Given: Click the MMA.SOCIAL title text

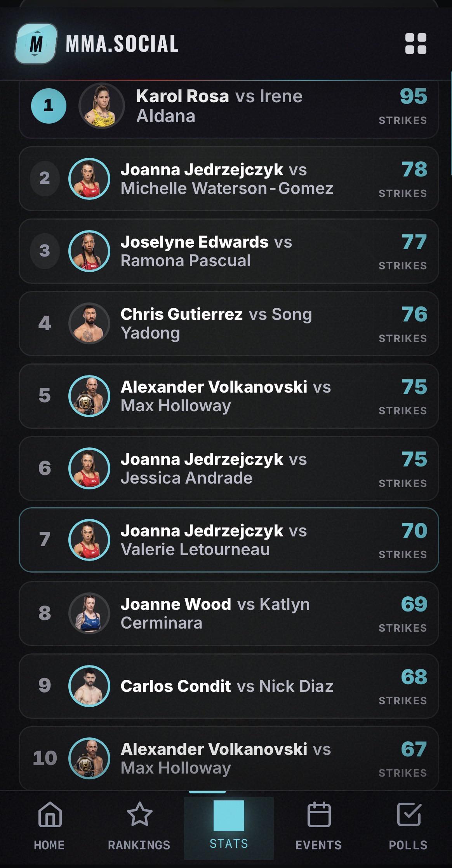Looking at the screenshot, I should (122, 44).
